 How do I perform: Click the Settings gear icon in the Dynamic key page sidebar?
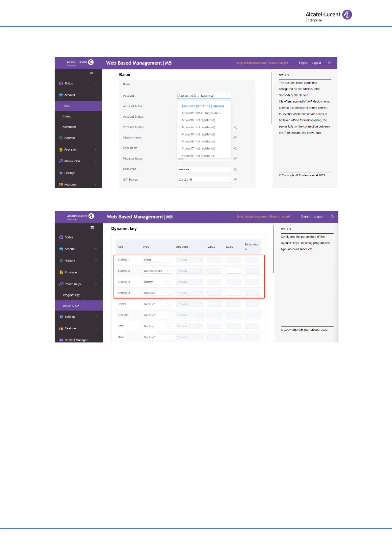click(61, 317)
